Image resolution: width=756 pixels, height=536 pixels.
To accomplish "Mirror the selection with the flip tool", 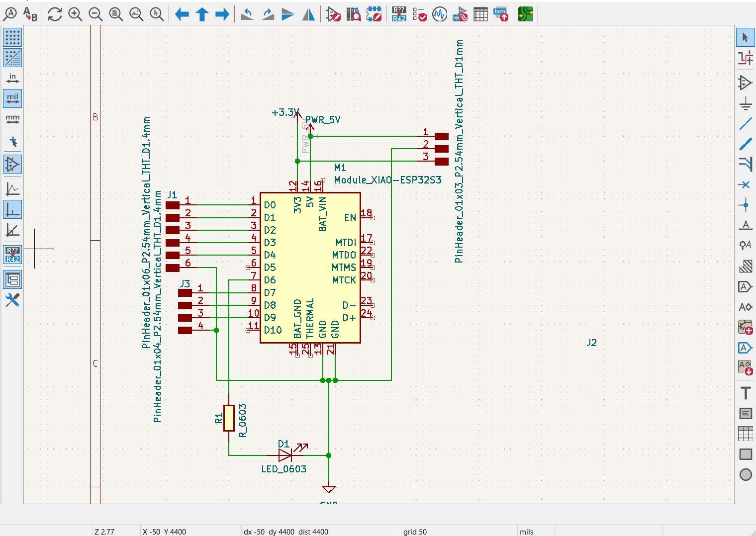I will coord(308,14).
